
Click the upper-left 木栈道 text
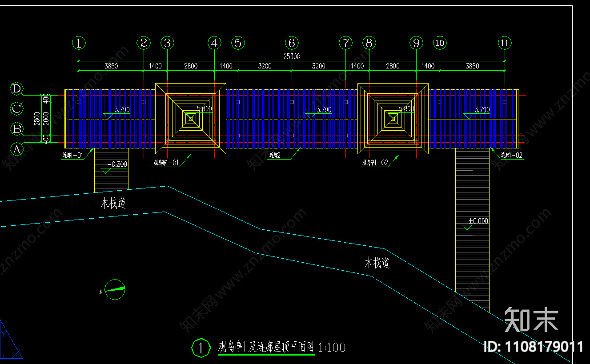pyautogui.click(x=113, y=204)
